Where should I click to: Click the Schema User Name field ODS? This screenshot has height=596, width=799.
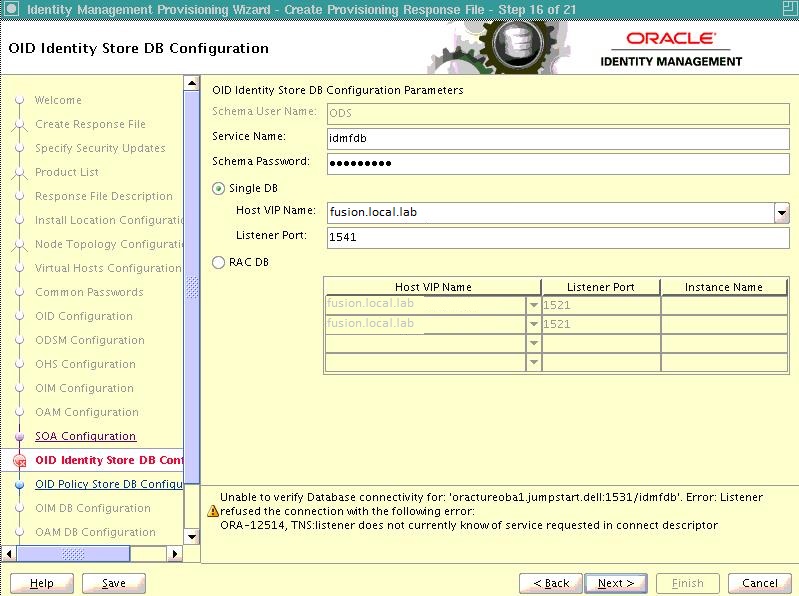(x=558, y=114)
